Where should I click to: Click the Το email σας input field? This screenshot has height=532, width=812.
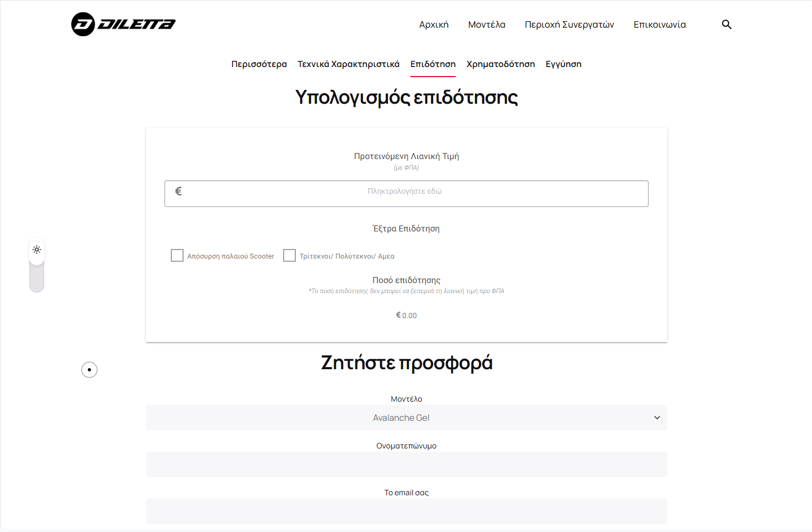tap(407, 511)
